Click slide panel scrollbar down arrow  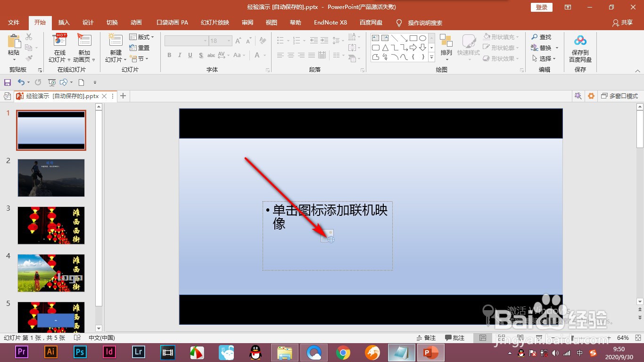click(x=99, y=328)
